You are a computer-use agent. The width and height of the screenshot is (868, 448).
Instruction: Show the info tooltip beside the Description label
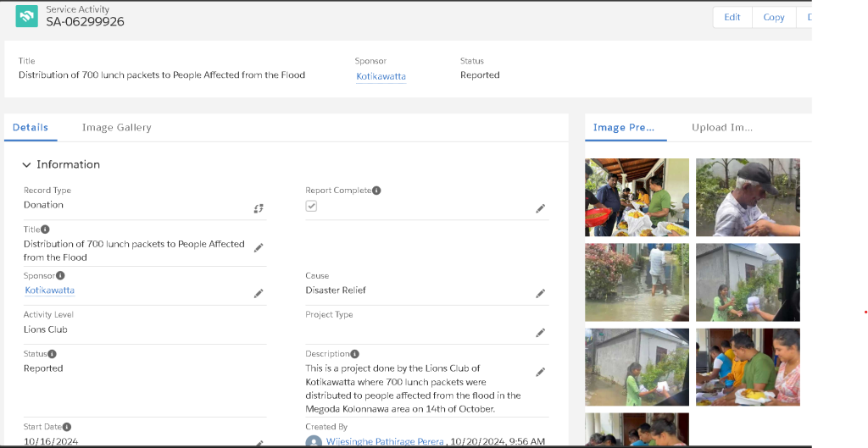click(x=355, y=354)
